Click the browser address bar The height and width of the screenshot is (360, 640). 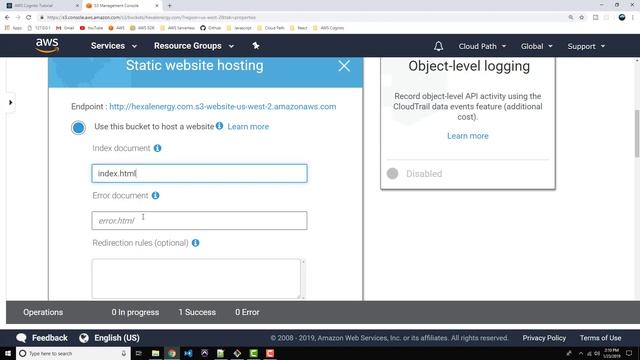point(302,18)
